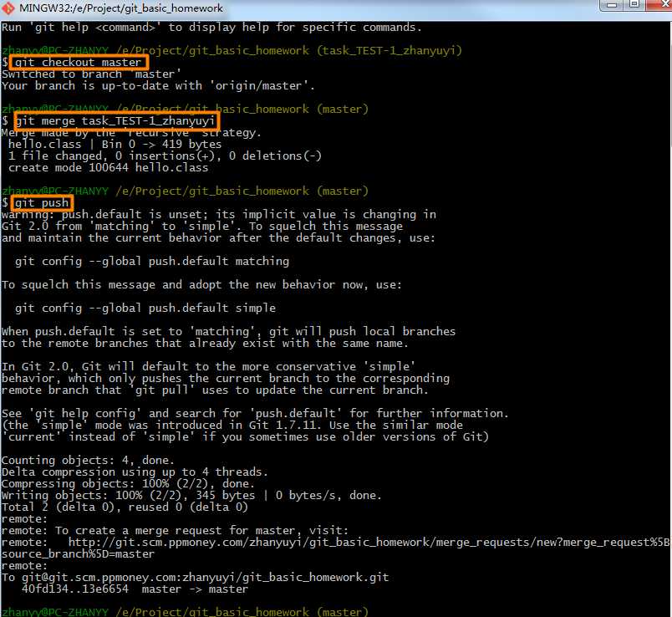Image resolution: width=672 pixels, height=617 pixels.
Task: Click the 'git checkout master' command text
Action: 79,63
